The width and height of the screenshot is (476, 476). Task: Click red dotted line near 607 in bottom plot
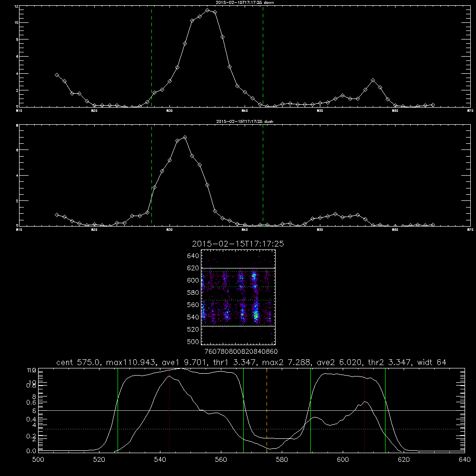364,410
